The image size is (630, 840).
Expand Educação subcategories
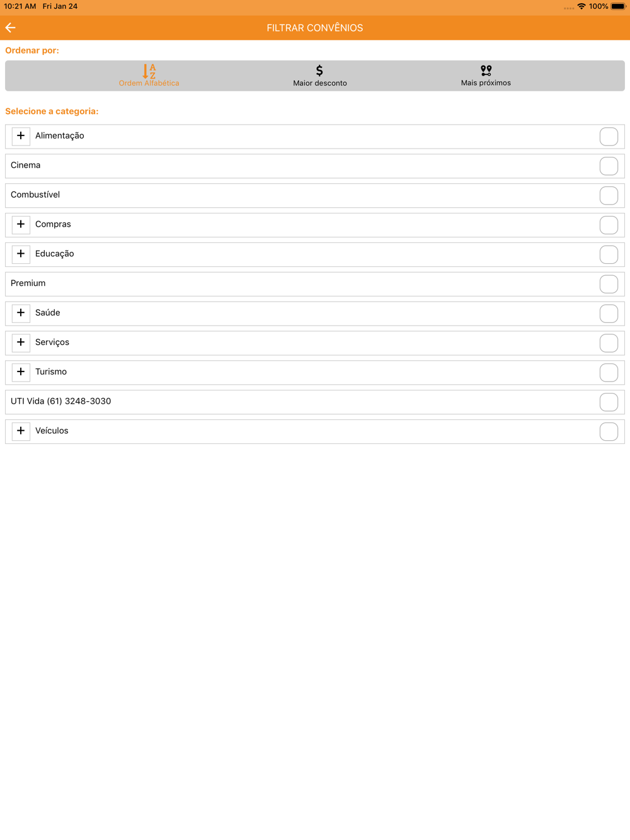pyautogui.click(x=21, y=254)
